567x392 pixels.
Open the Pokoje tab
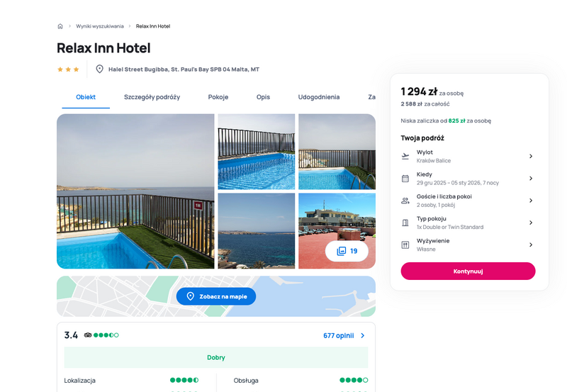click(218, 97)
